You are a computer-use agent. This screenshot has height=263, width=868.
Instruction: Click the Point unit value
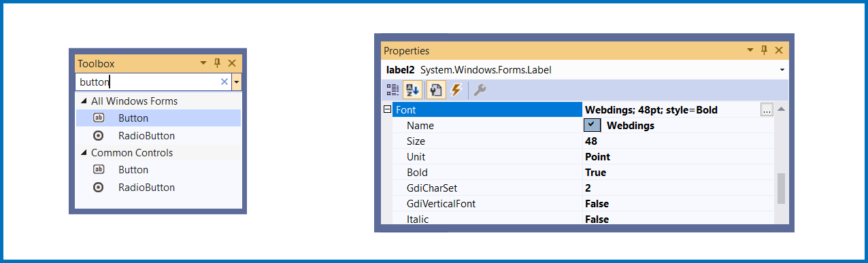(597, 157)
